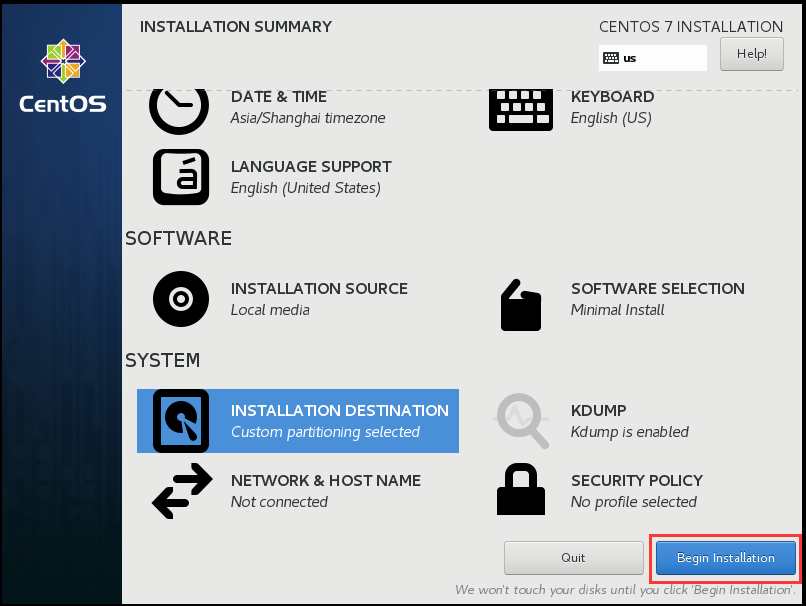Open Security Policy padlock icon
This screenshot has width=806, height=606.
click(521, 489)
